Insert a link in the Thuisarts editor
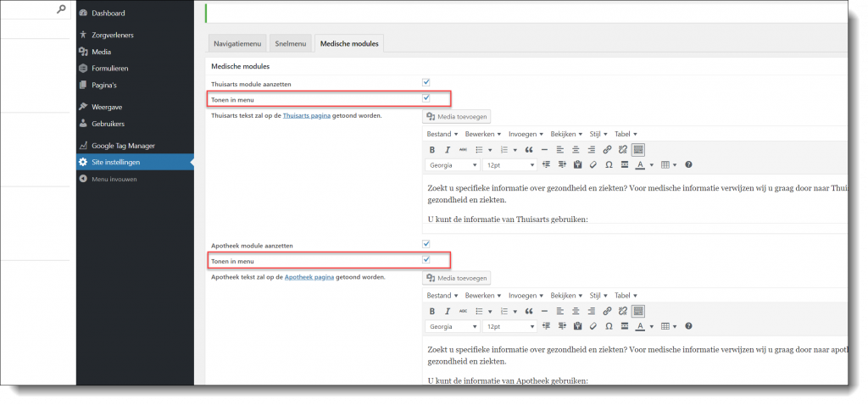 (x=607, y=149)
